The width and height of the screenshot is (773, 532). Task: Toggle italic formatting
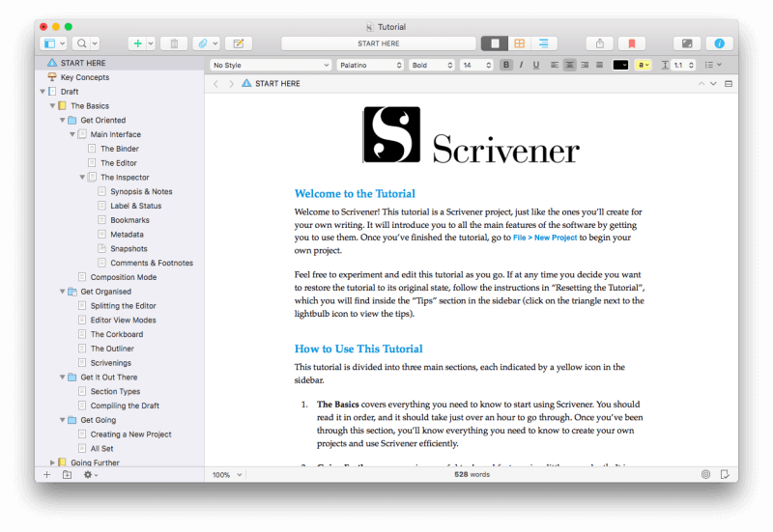521,65
